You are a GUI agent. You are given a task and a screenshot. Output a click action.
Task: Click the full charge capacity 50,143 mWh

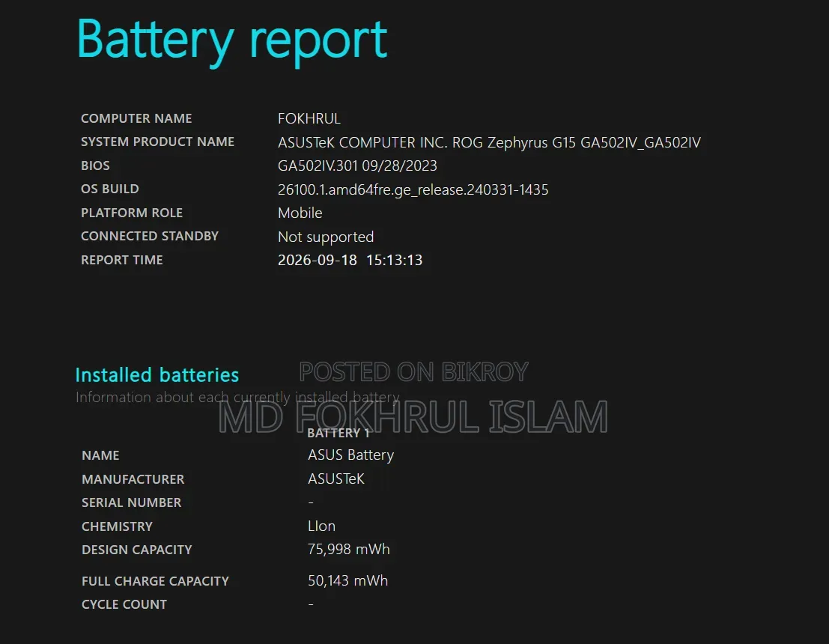pyautogui.click(x=348, y=580)
